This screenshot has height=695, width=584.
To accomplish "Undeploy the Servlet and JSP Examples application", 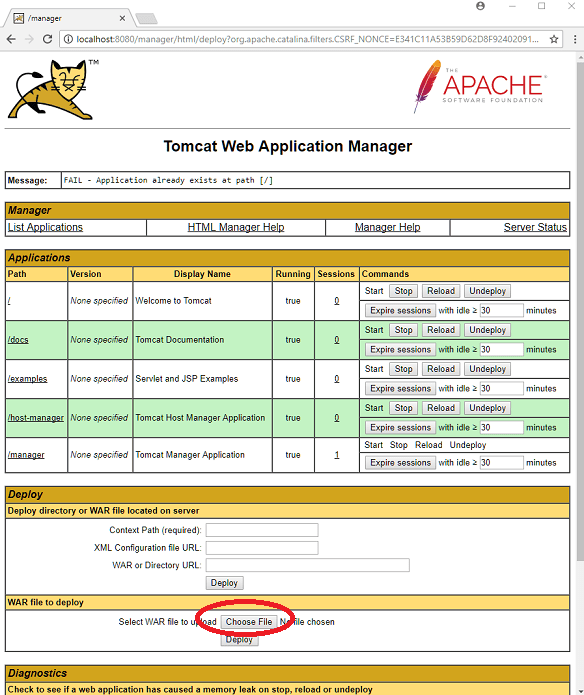I will (487, 369).
